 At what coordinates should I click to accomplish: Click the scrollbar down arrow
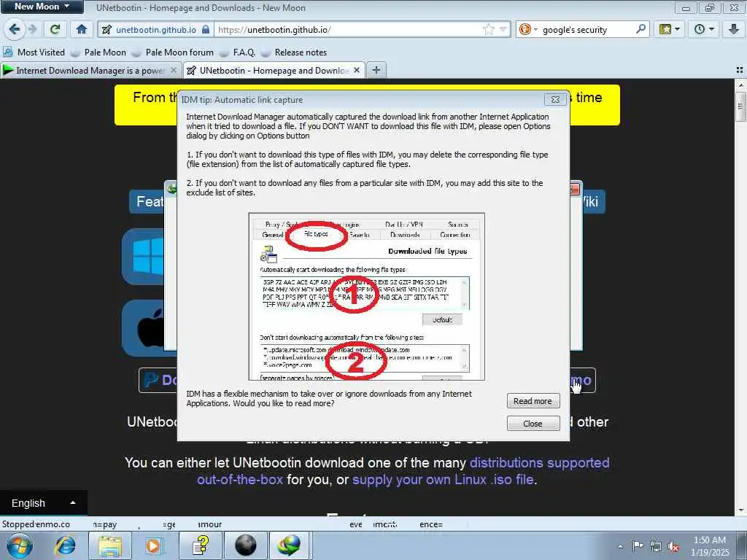click(740, 510)
